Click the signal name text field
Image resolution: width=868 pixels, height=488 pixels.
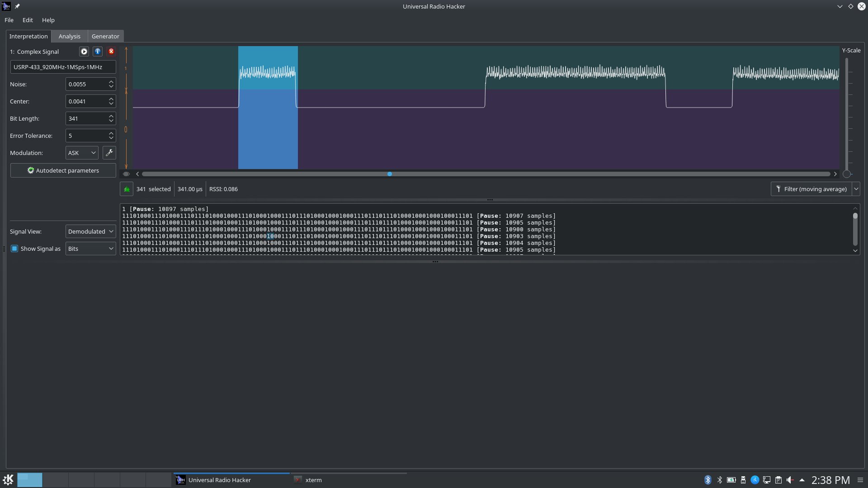(x=63, y=67)
